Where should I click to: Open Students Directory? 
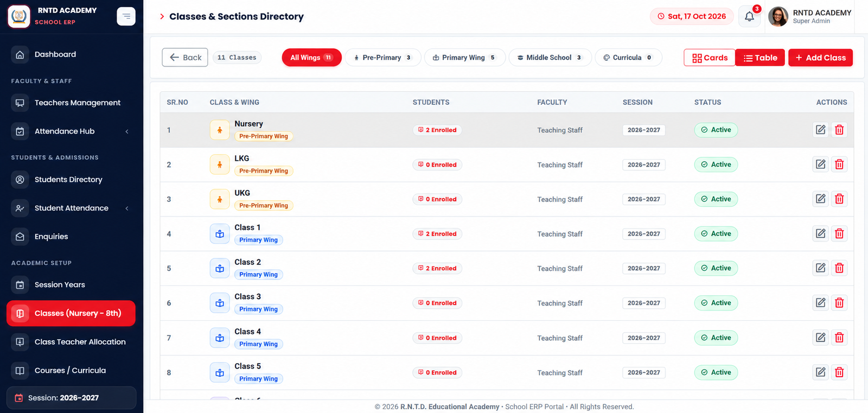click(71, 180)
